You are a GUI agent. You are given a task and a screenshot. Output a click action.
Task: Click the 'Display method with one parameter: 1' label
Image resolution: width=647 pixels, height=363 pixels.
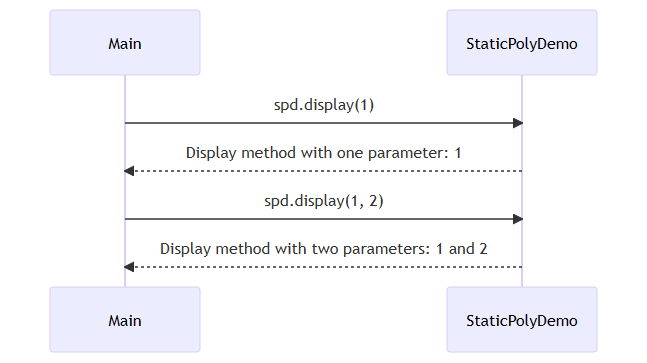point(324,153)
